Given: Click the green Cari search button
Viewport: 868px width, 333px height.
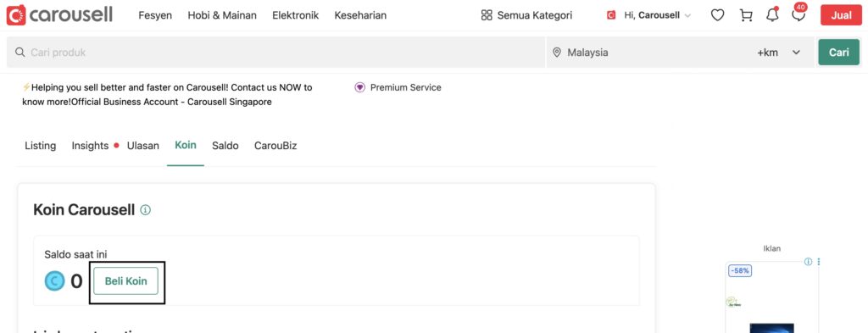Looking at the screenshot, I should click(x=838, y=53).
